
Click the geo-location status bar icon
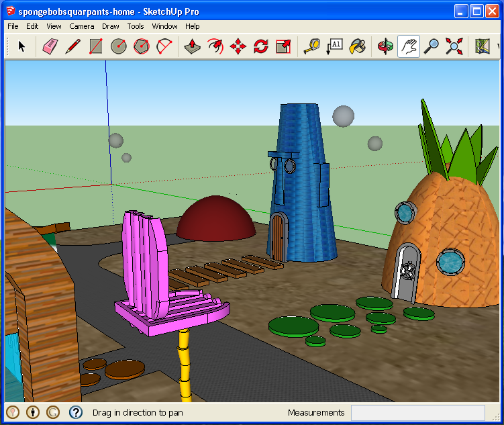coord(13,412)
